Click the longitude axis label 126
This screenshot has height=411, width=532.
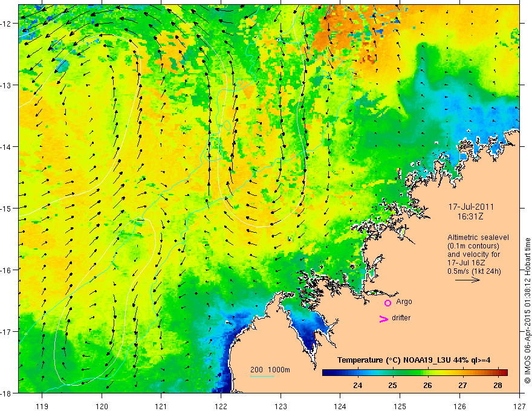point(459,406)
